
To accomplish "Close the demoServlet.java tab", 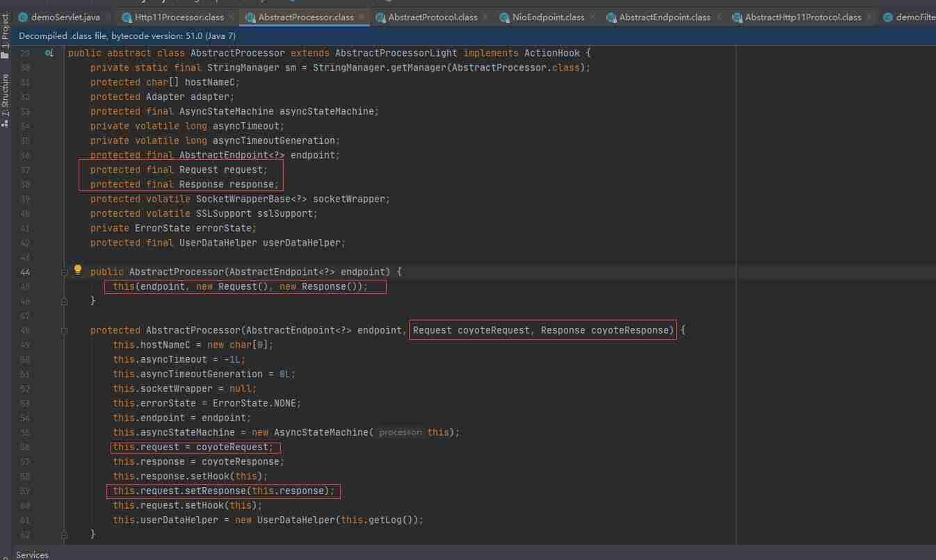I will coord(108,17).
